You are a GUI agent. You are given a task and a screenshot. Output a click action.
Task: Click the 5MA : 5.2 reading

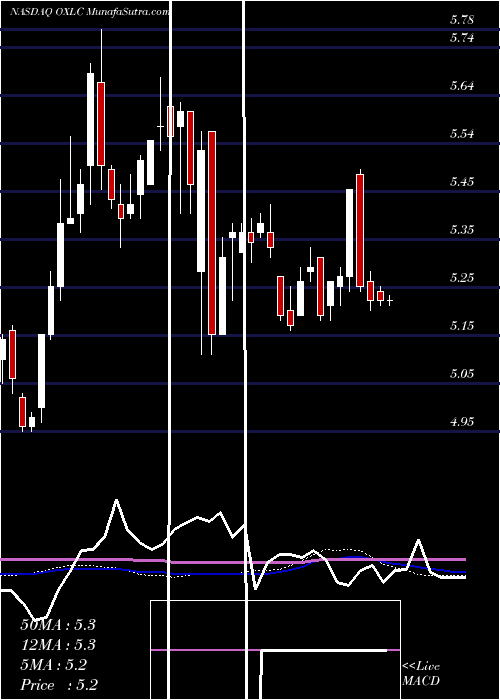point(54,665)
